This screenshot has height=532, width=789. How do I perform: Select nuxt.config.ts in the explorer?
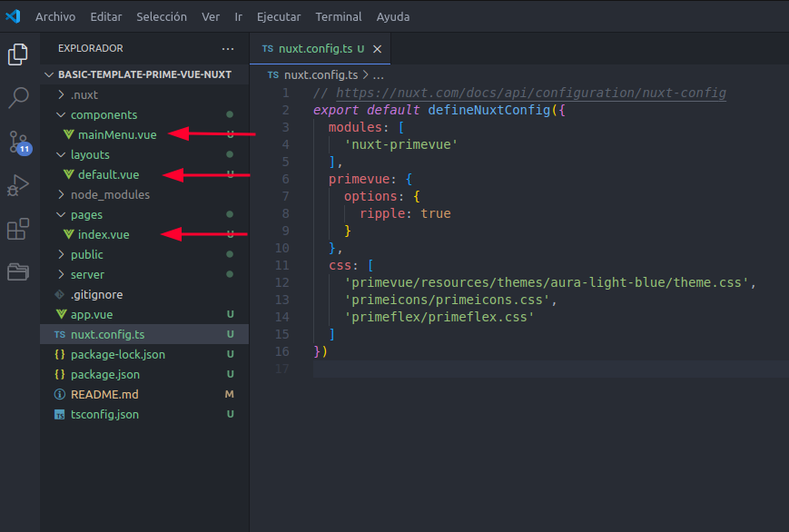(144, 334)
